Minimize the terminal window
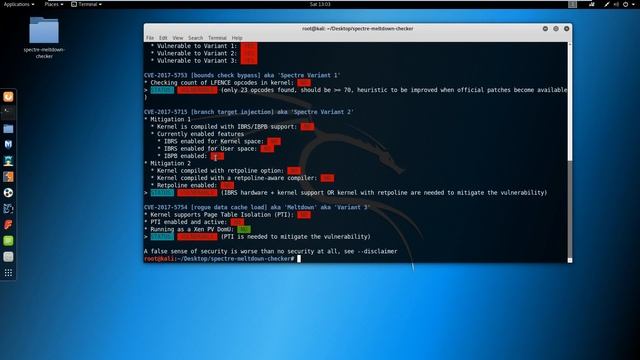The image size is (640, 360). coord(545,29)
